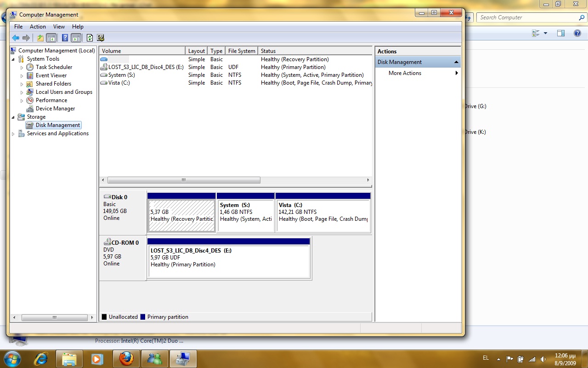Click the volume list horizontal scrollbar

(x=184, y=180)
